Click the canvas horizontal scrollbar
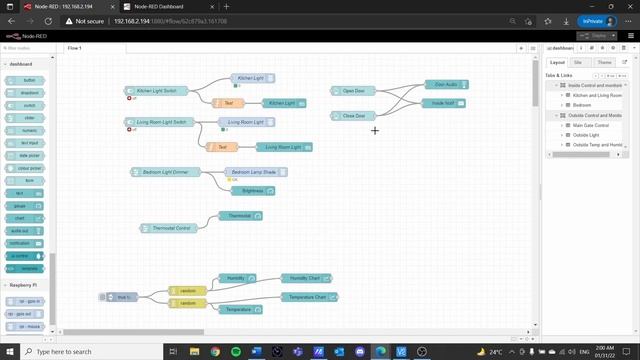Screen dimensions: 640x360 (x=133, y=332)
